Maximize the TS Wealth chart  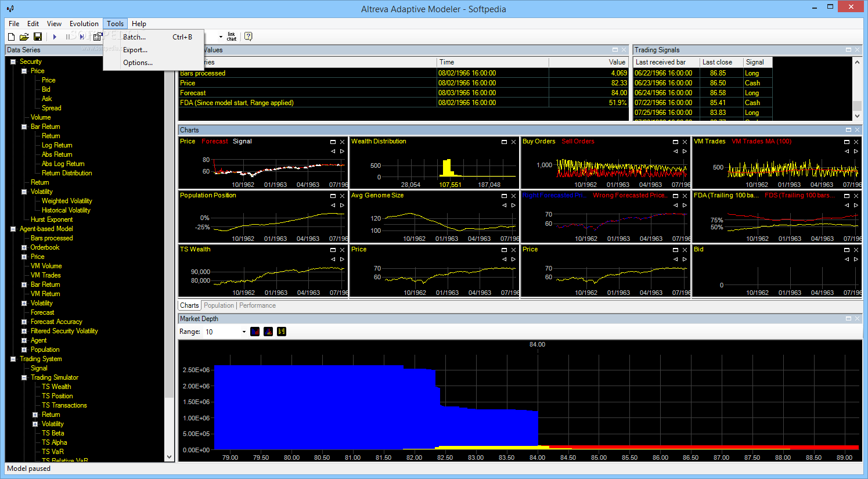pos(333,250)
